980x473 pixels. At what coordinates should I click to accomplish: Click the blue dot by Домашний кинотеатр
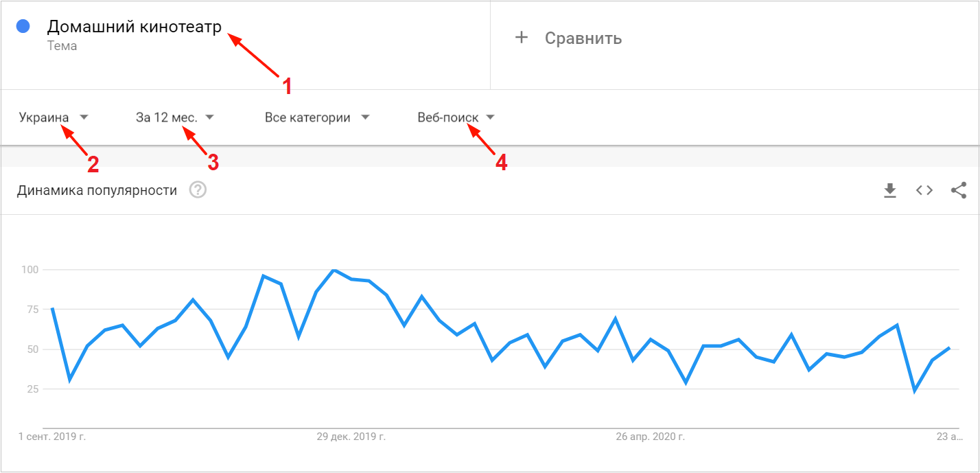point(23,27)
